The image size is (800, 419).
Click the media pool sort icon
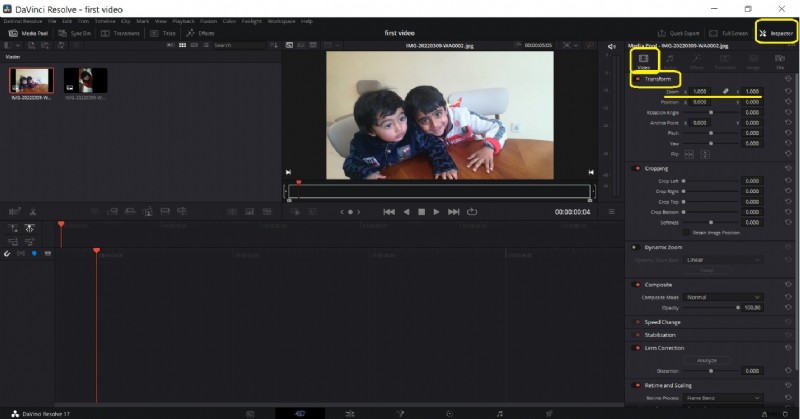click(273, 45)
